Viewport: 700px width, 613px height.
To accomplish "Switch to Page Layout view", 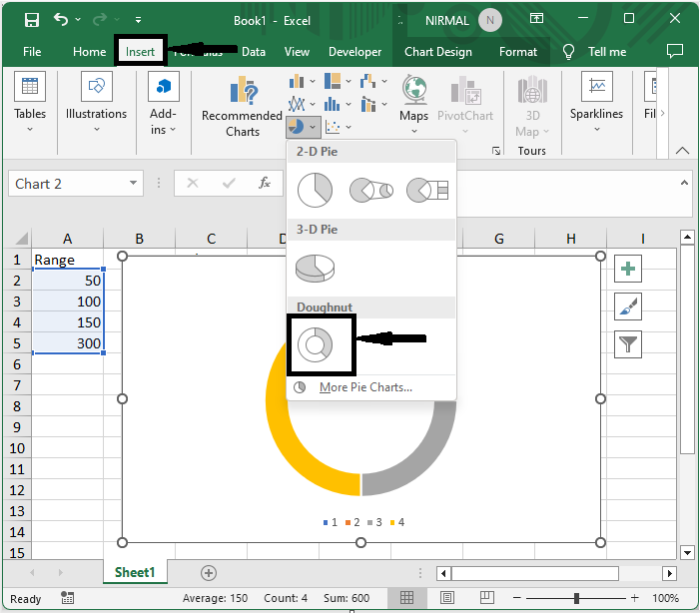I will (447, 597).
